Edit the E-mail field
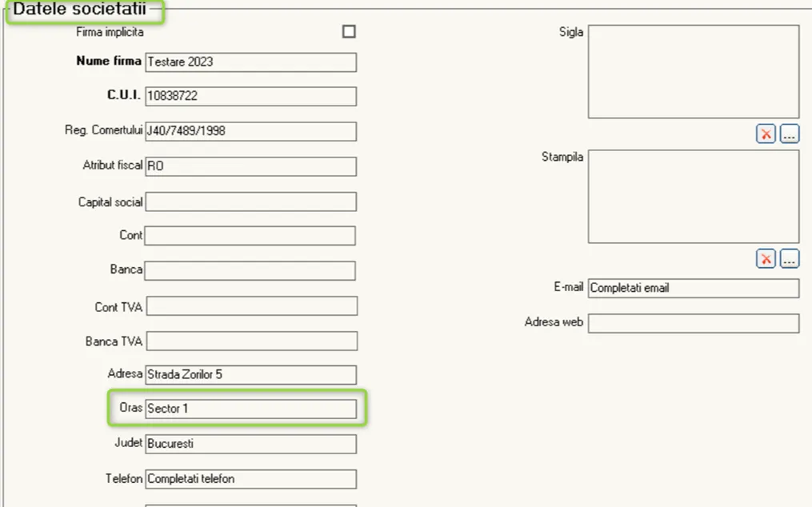Image resolution: width=812 pixels, height=507 pixels. pyautogui.click(x=694, y=288)
